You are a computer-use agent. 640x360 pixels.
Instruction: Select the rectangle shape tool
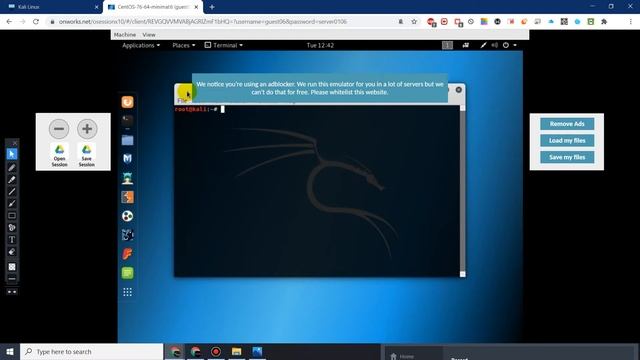pyautogui.click(x=12, y=216)
